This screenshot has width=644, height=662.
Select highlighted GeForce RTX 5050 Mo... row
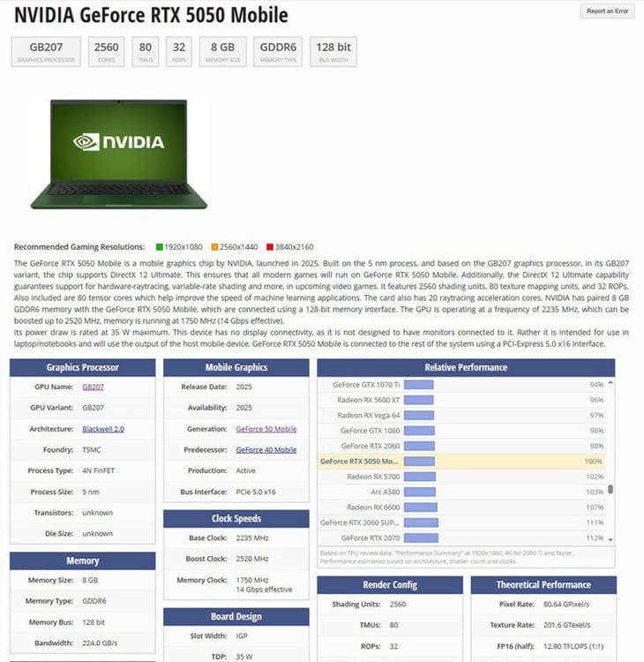461,462
